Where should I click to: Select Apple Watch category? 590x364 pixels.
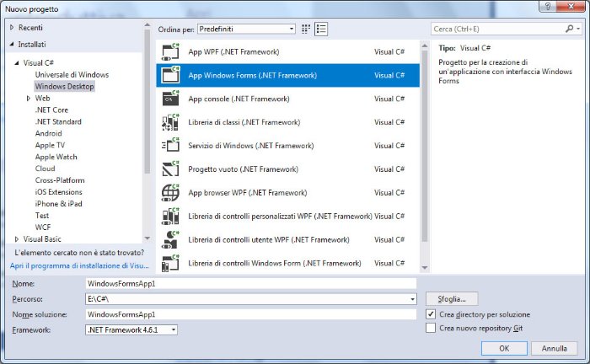(x=56, y=157)
